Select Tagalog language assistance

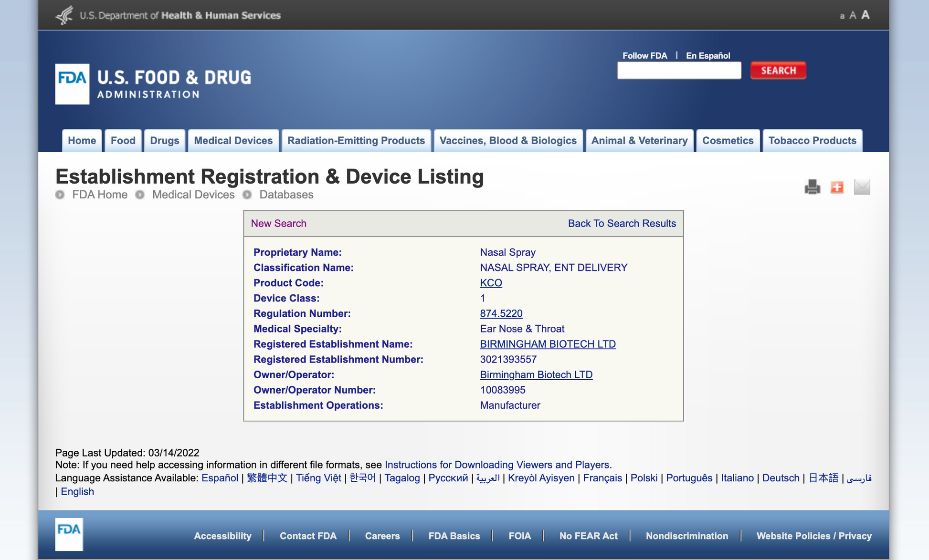tap(402, 478)
